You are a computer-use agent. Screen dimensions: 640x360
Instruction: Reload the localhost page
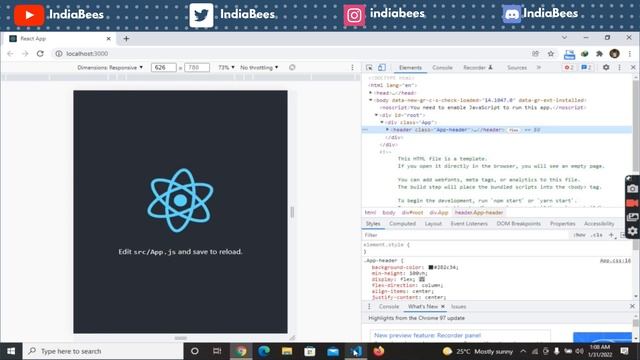pos(40,53)
